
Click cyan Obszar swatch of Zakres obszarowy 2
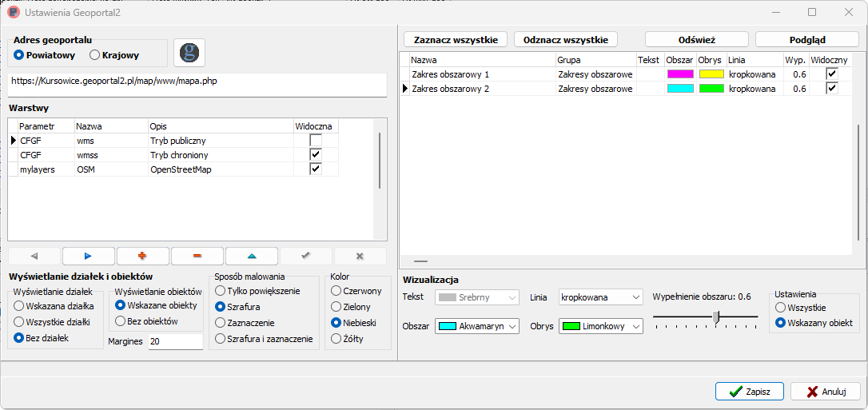pyautogui.click(x=680, y=89)
